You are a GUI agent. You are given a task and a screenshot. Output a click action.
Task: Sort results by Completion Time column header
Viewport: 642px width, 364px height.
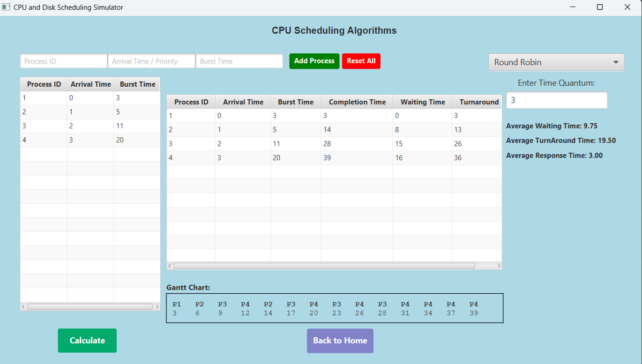point(357,102)
